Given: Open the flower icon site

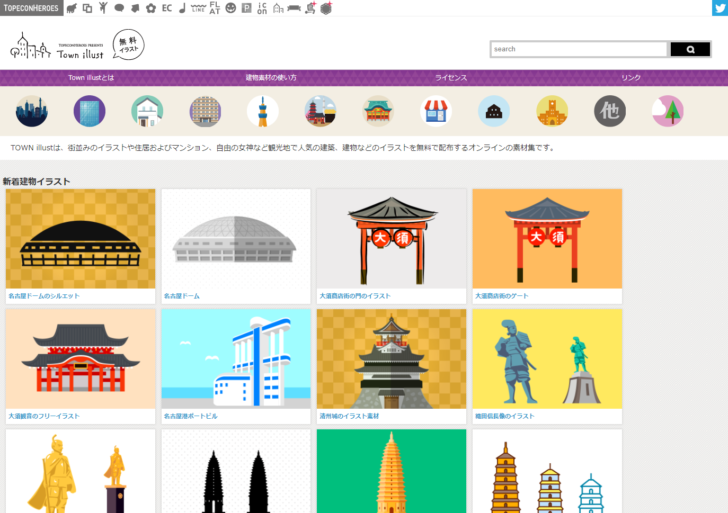Looking at the screenshot, I should (x=151, y=8).
